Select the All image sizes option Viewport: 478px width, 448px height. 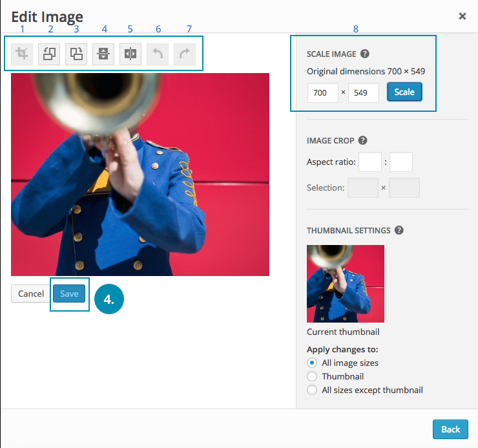coord(312,363)
